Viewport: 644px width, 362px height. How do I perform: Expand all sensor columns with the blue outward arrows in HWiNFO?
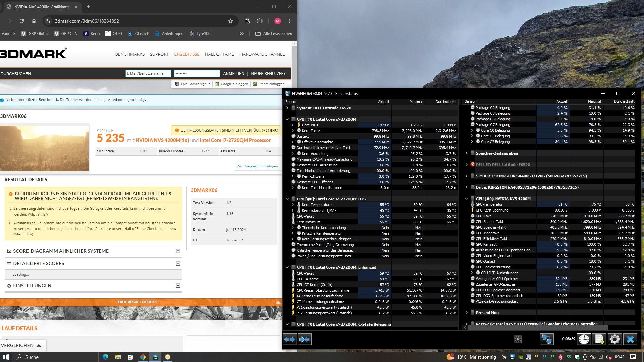pos(290,339)
